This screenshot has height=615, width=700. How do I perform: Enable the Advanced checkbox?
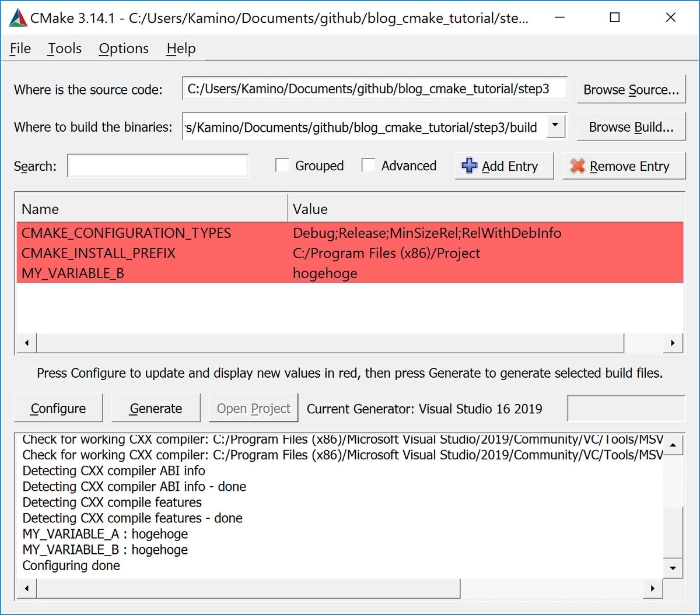tap(369, 166)
